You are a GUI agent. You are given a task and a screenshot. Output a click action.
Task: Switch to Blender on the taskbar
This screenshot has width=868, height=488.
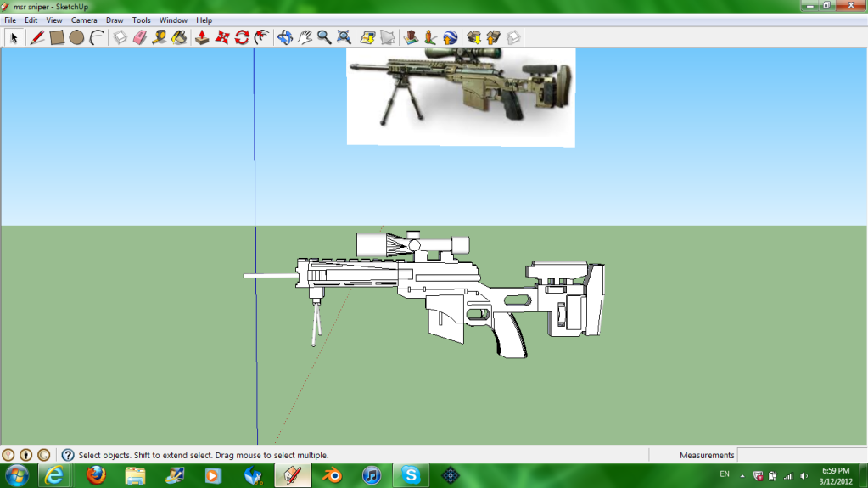[332, 475]
